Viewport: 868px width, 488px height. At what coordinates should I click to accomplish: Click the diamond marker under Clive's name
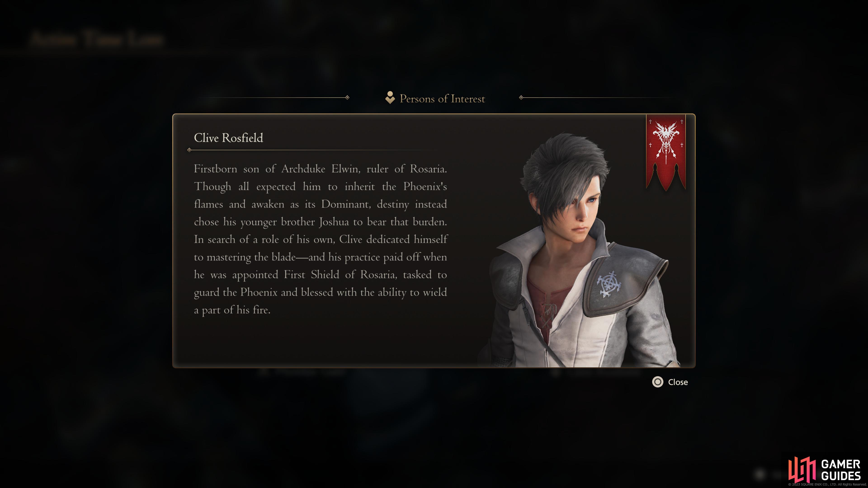tap(189, 150)
